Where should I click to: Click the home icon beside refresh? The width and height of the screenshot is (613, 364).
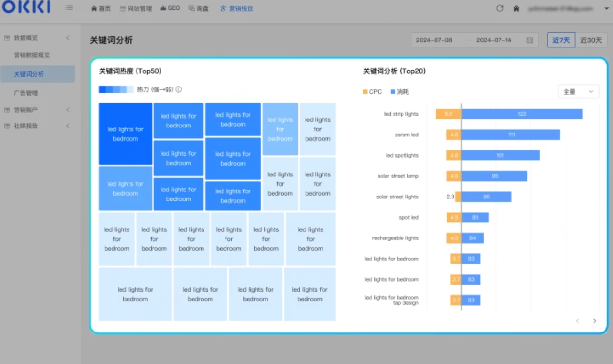click(x=516, y=8)
